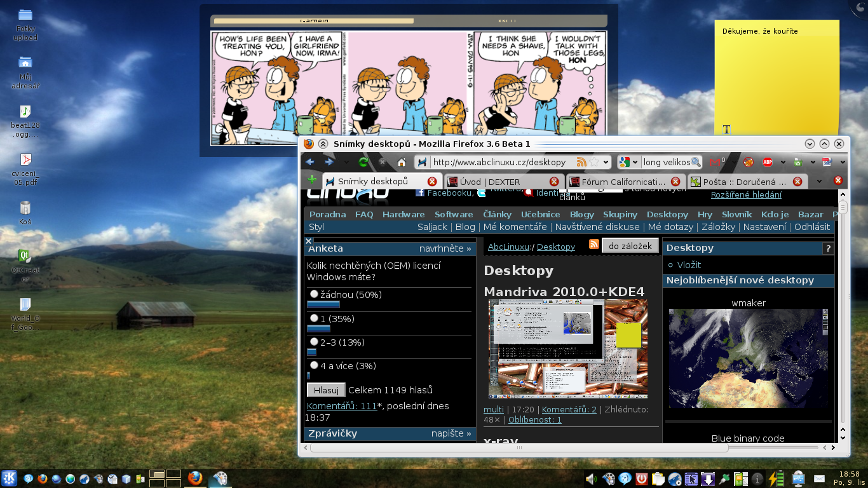Image resolution: width=868 pixels, height=488 pixels.
Task: Open the Software menu item
Action: (x=454, y=214)
